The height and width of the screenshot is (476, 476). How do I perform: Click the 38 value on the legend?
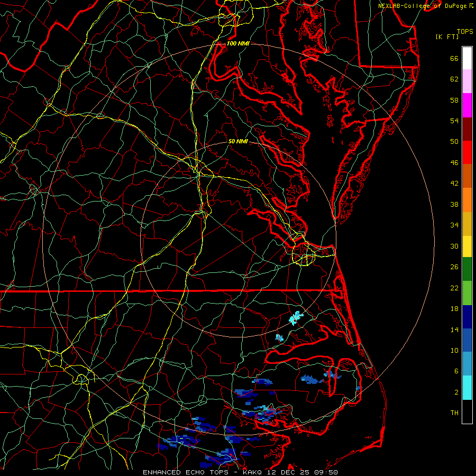coord(454,204)
